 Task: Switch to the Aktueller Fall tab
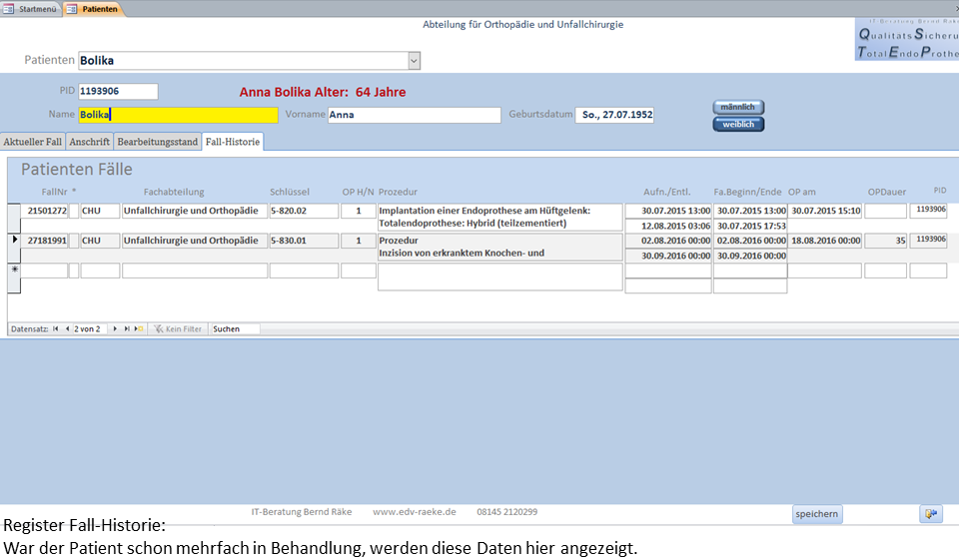click(x=33, y=142)
